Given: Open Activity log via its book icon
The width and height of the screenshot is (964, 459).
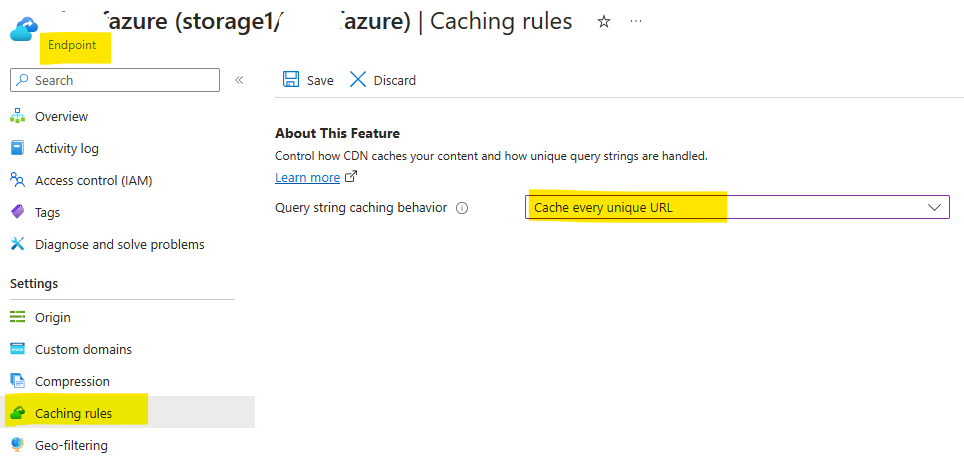Looking at the screenshot, I should pyautogui.click(x=18, y=148).
